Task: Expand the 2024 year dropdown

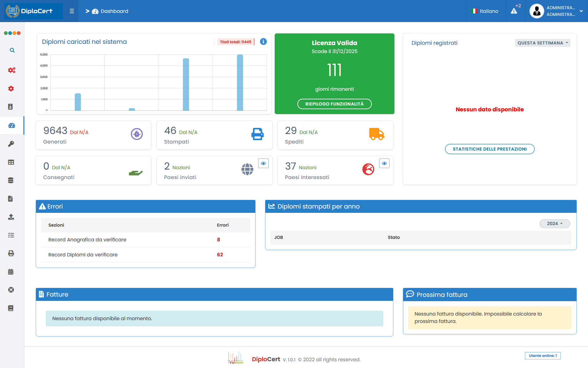Action: (555, 224)
